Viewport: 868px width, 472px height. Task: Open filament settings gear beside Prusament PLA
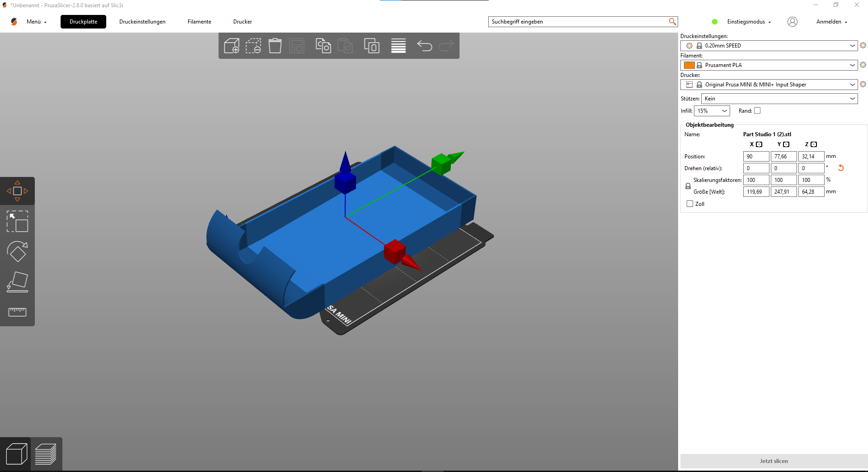(863, 65)
